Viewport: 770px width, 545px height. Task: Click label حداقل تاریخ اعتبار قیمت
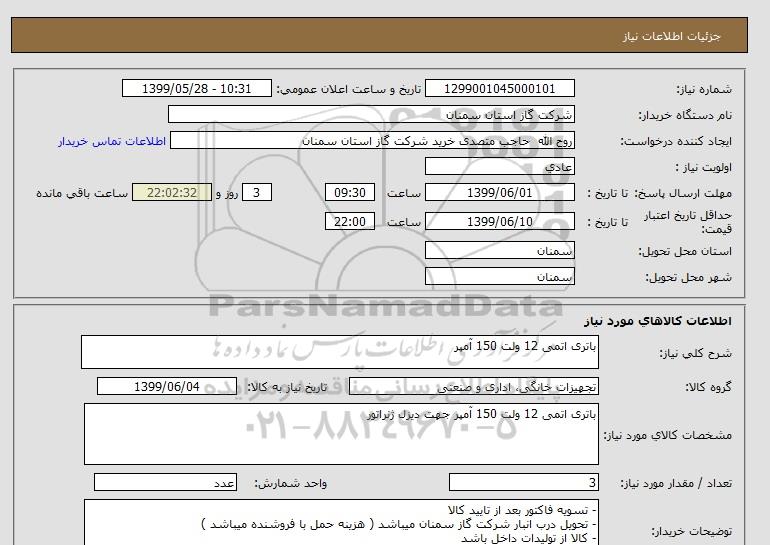[688, 222]
